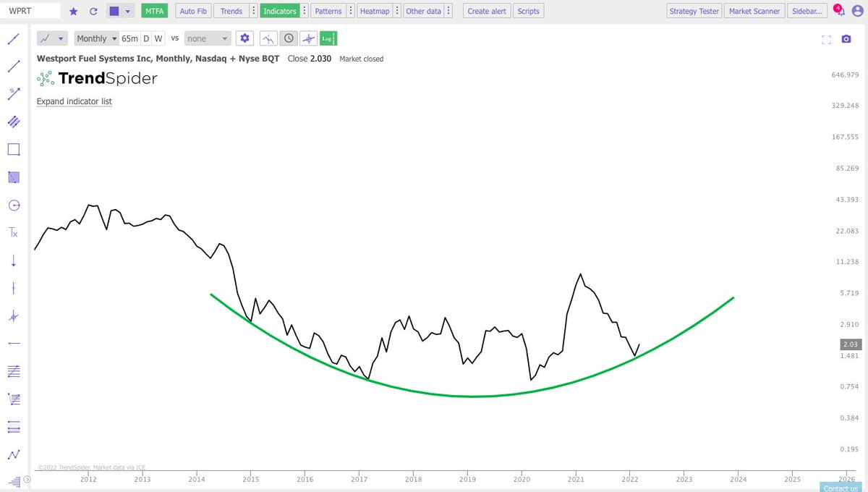Open Trends options menu dots
Screen dimensions: 868x492
point(252,12)
